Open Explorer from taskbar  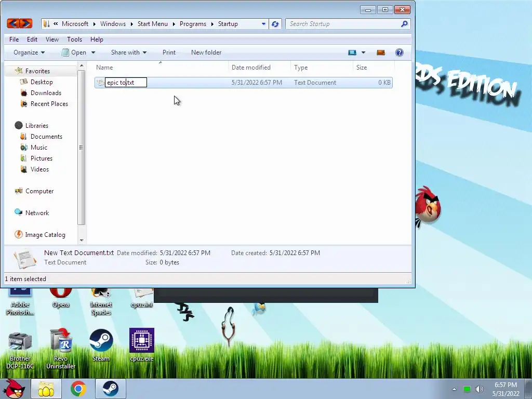(x=46, y=389)
